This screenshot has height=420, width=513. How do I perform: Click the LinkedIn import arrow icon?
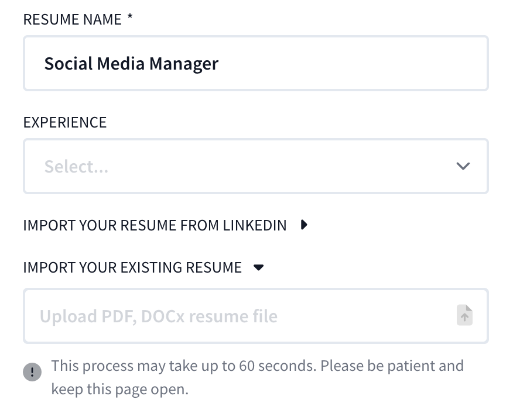(304, 225)
